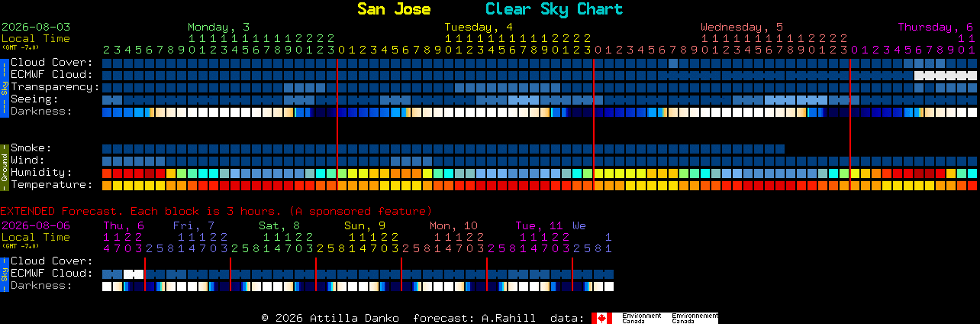The width and height of the screenshot is (980, 324).
Task: Click the Smoke row label
Action: (x=31, y=148)
